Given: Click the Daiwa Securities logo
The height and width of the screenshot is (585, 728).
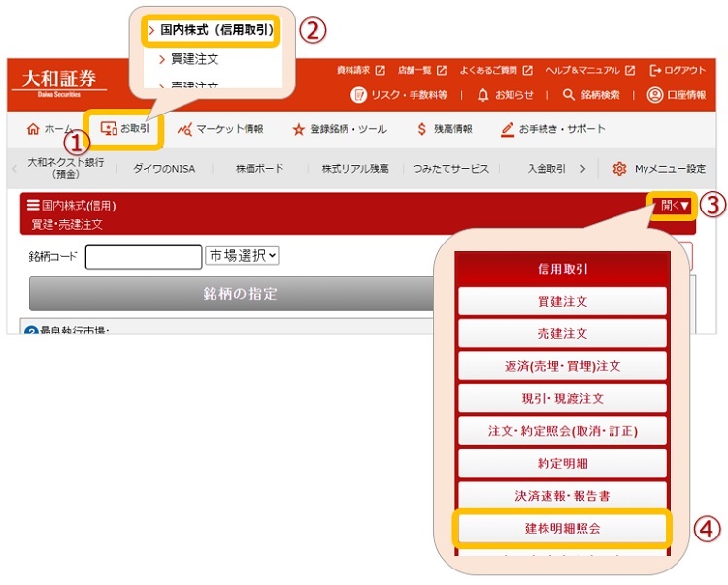Looking at the screenshot, I should (x=59, y=81).
